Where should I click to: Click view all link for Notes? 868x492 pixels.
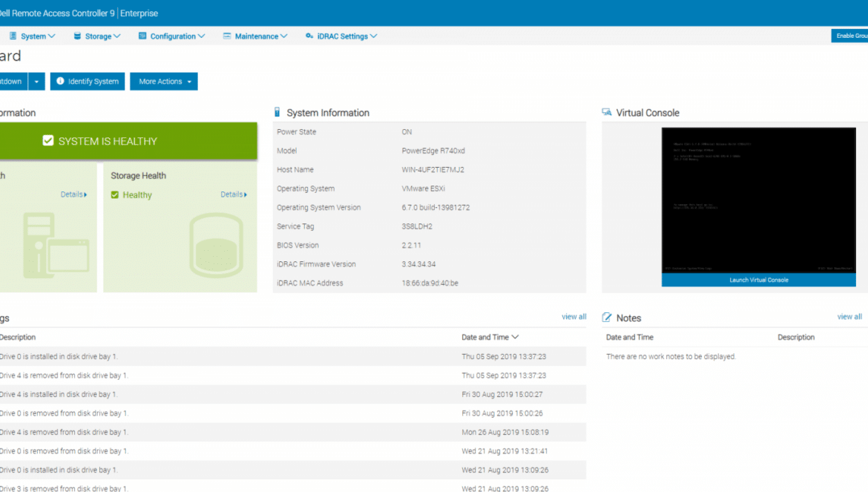[849, 317]
